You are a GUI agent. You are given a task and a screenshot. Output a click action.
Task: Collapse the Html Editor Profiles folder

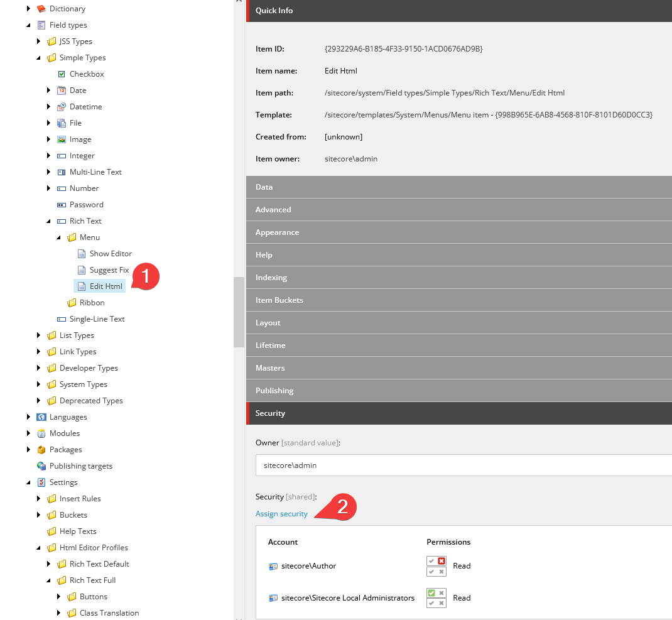(38, 548)
